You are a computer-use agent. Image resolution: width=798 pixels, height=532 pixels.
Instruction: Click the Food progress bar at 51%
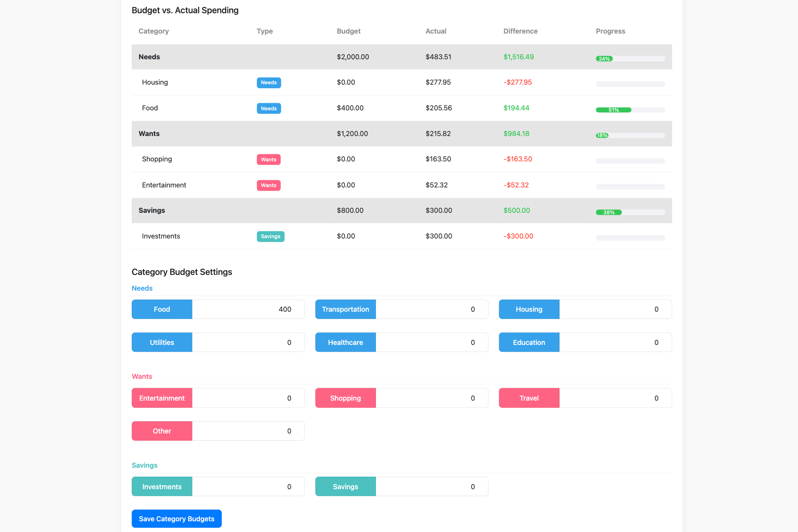[x=630, y=110]
